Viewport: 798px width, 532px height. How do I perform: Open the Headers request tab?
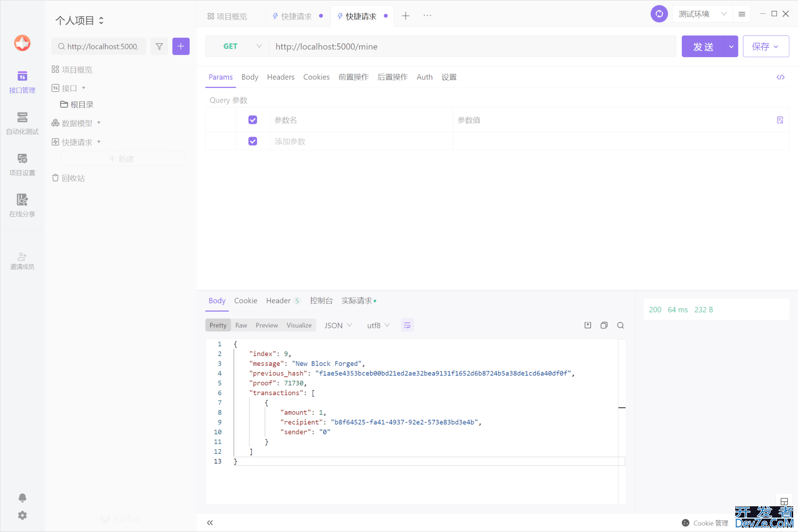click(x=281, y=77)
